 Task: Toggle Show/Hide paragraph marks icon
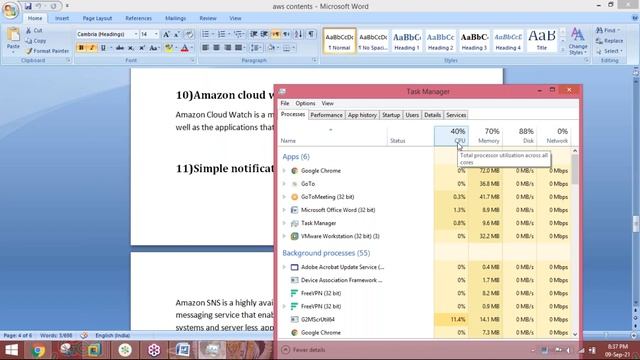pyautogui.click(x=311, y=34)
